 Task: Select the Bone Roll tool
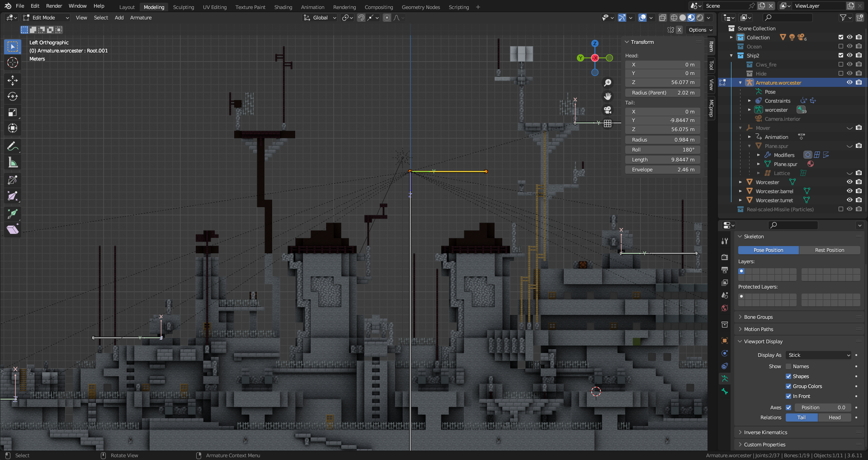13,180
